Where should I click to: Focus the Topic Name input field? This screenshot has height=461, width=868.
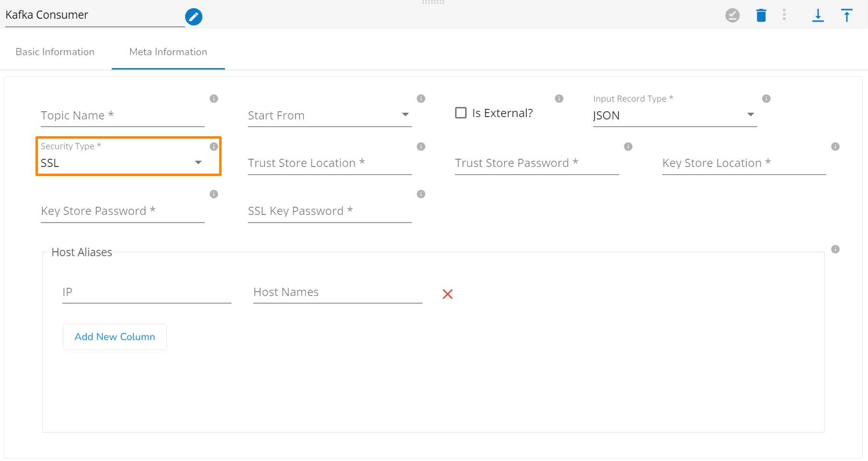tap(122, 116)
